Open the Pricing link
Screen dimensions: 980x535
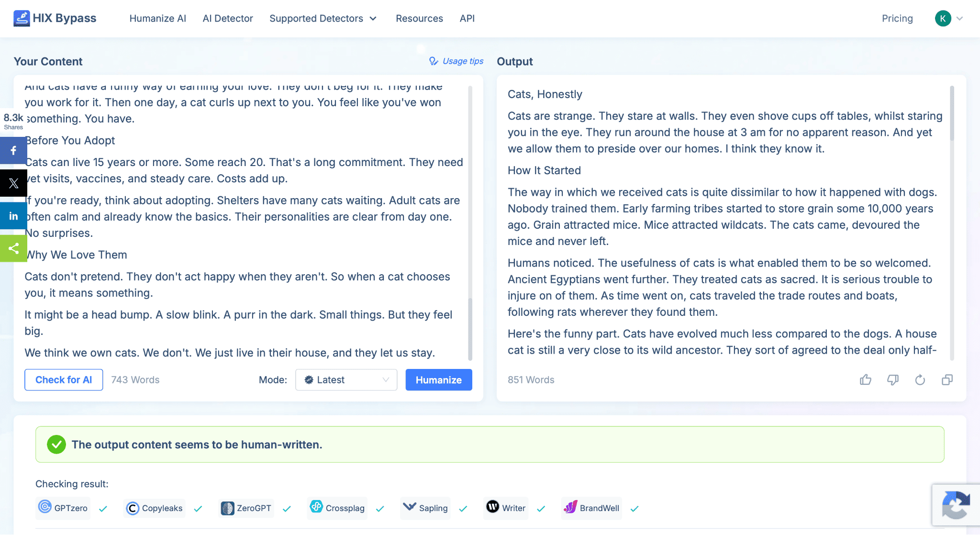click(x=897, y=18)
